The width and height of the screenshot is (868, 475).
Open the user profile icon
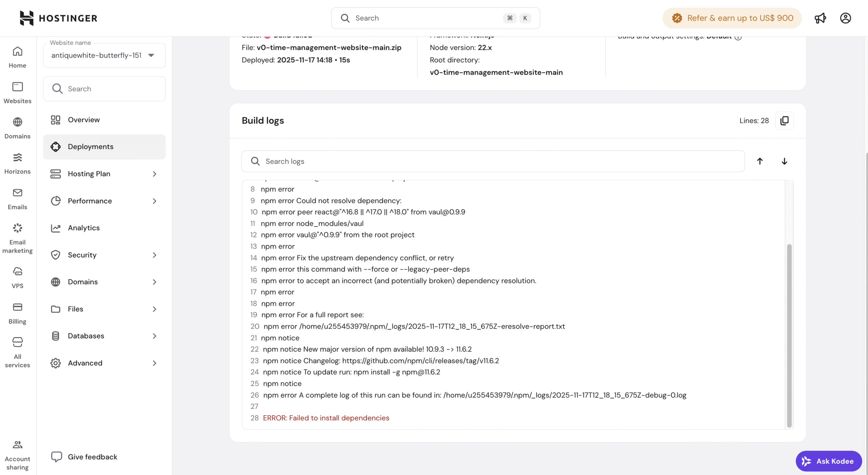pos(845,18)
